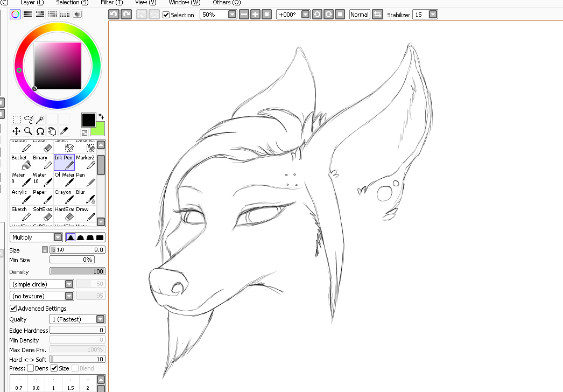Choose the Acrylic brush
Image resolution: width=563 pixels, height=392 pixels.
(21, 197)
